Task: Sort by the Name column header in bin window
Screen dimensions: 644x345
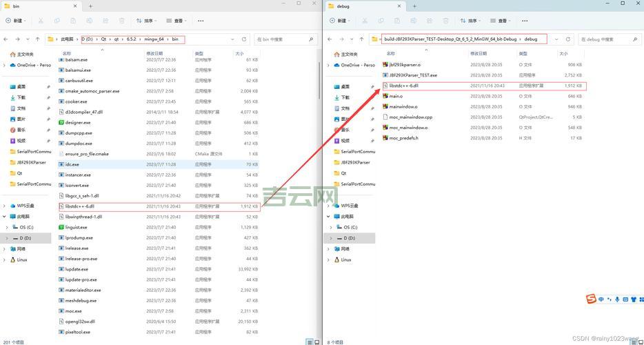Action: click(x=67, y=53)
